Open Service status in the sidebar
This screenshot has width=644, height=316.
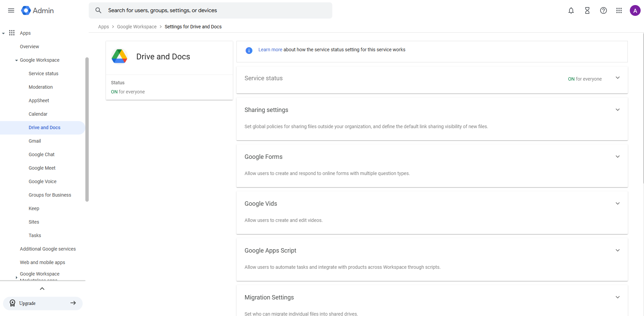(44, 74)
